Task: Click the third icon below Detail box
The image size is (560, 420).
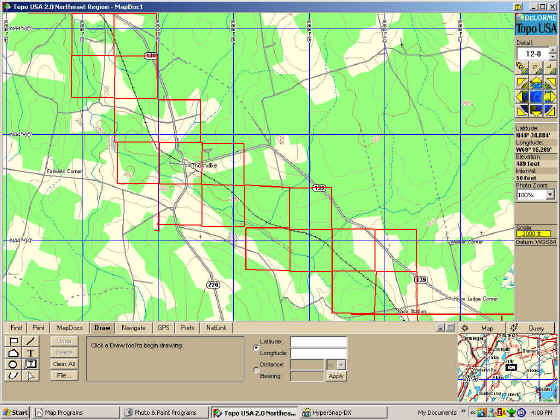Action: pos(549,68)
